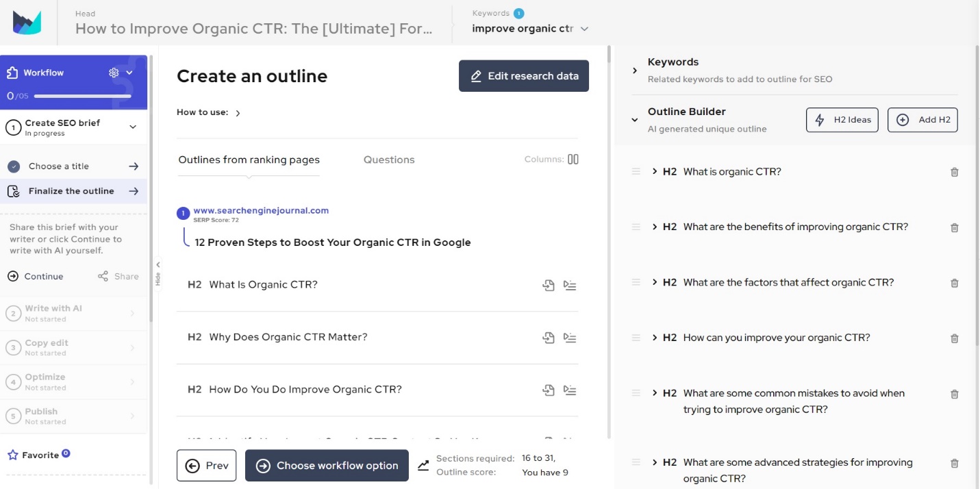Click drag handle of 'What is organic CTR?'
Screen dimensions: 980x489
point(636,171)
